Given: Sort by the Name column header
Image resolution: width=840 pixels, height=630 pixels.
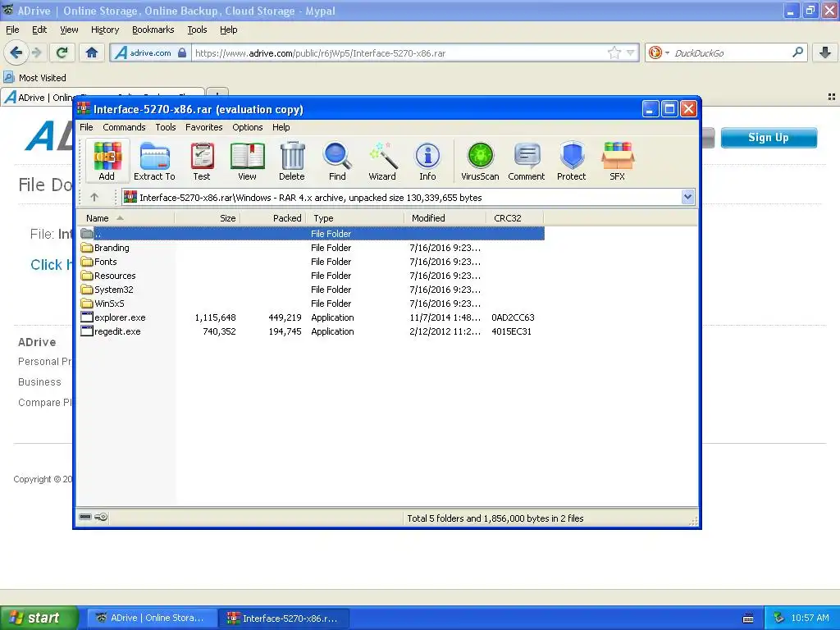Looking at the screenshot, I should point(126,218).
